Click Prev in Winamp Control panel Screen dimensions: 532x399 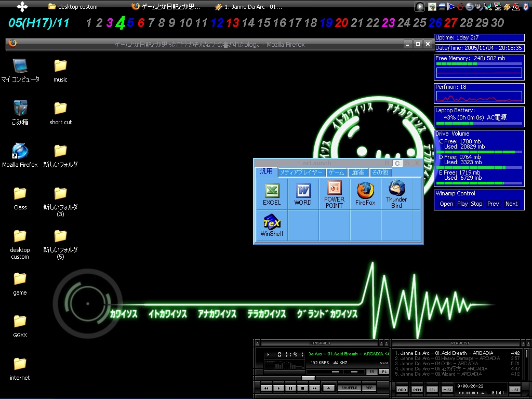point(493,204)
